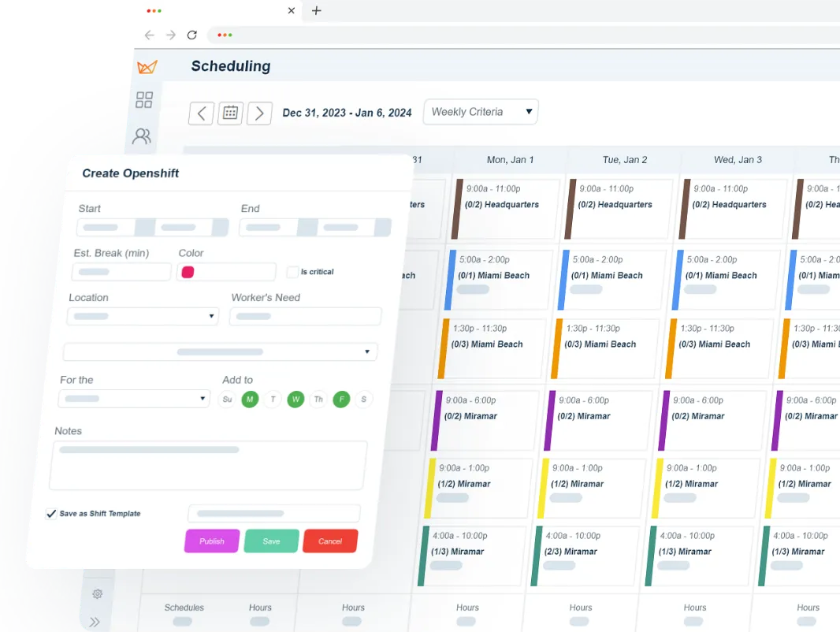Open the calendar date picker icon
Image resolution: width=840 pixels, height=632 pixels.
[229, 113]
